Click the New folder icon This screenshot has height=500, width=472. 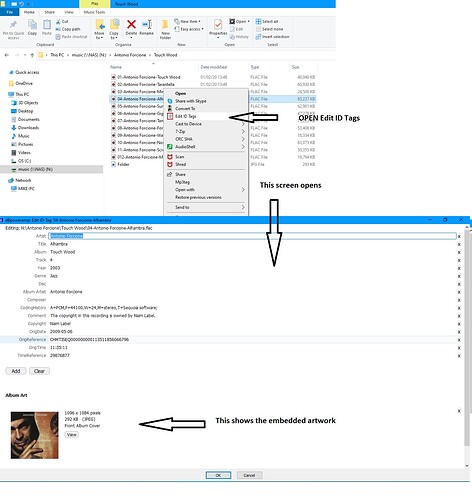click(165, 25)
